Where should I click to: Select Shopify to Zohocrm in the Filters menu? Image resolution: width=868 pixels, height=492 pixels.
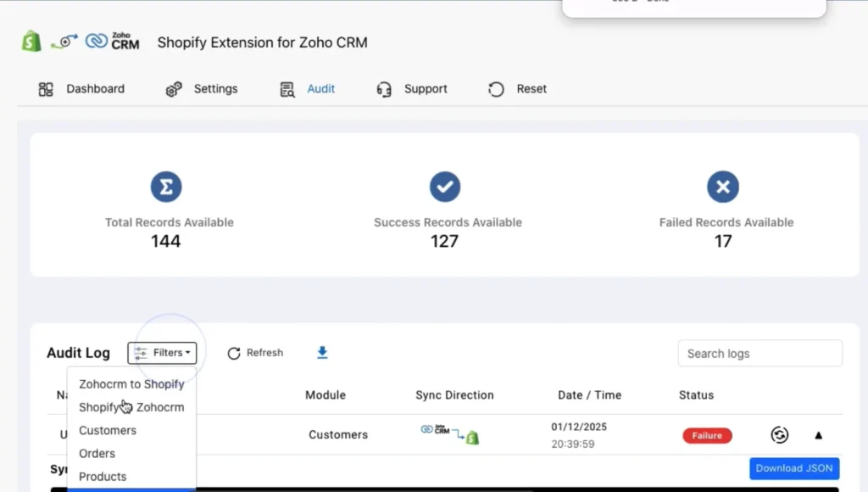pos(131,407)
